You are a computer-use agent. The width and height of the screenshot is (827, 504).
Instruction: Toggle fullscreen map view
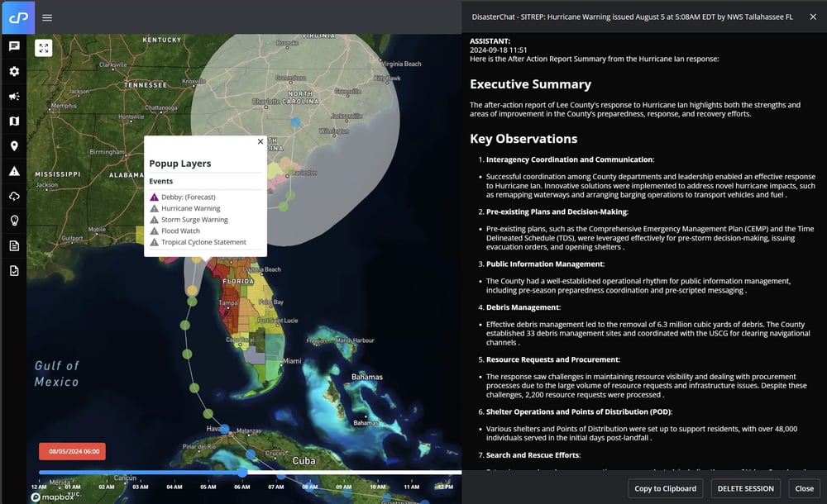43,48
